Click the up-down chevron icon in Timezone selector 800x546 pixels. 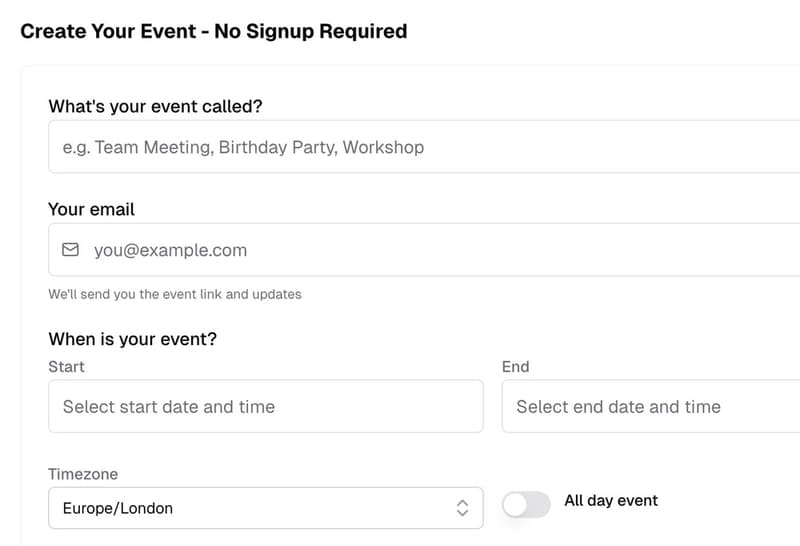462,508
